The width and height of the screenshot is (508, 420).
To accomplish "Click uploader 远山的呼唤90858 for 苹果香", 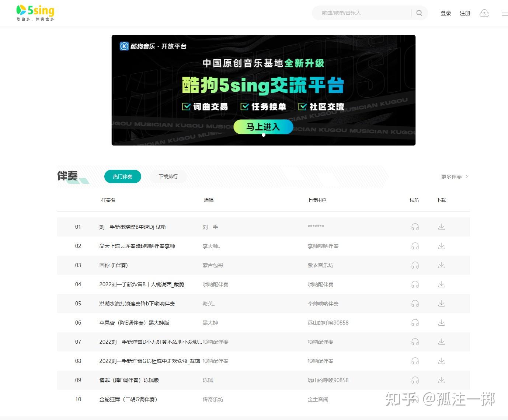I will click(x=328, y=322).
